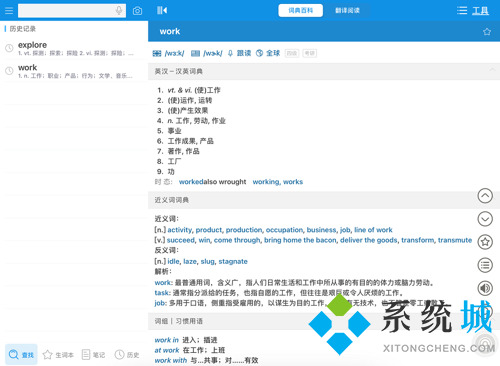Open 全球 global pronunciation
500x366 pixels.
(x=268, y=53)
